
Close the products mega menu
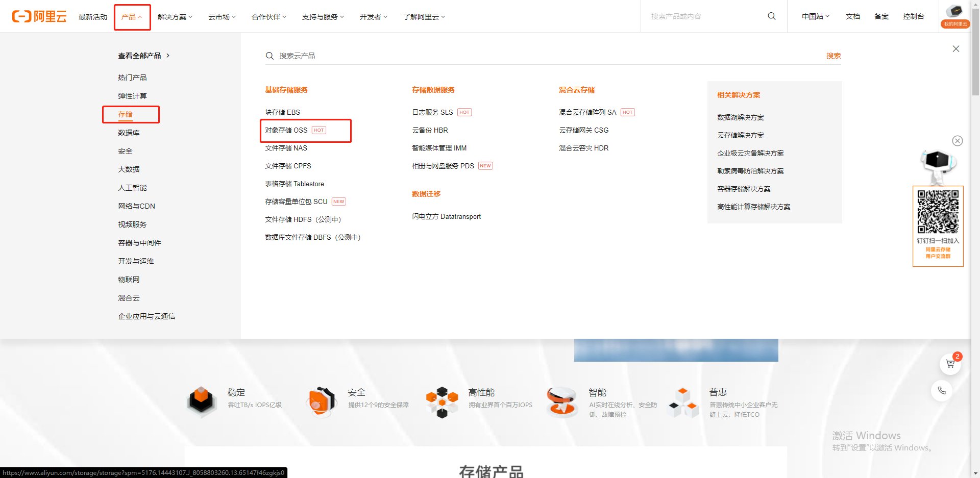pyautogui.click(x=956, y=49)
